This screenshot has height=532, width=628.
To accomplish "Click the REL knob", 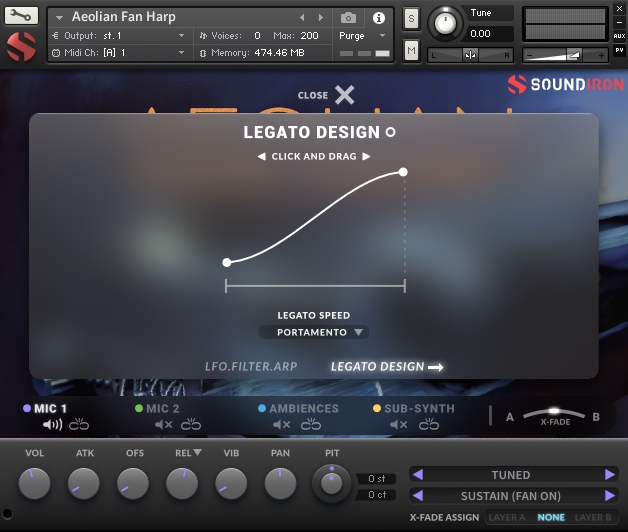I will (182, 484).
